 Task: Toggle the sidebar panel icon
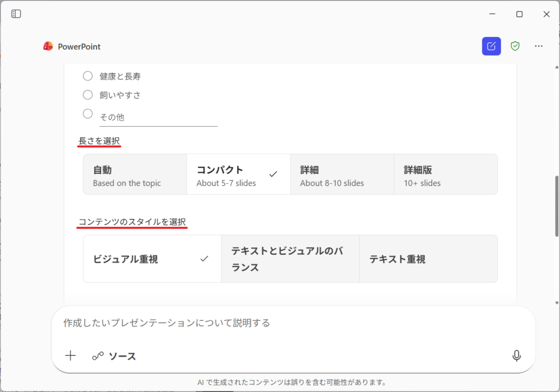pyautogui.click(x=16, y=14)
